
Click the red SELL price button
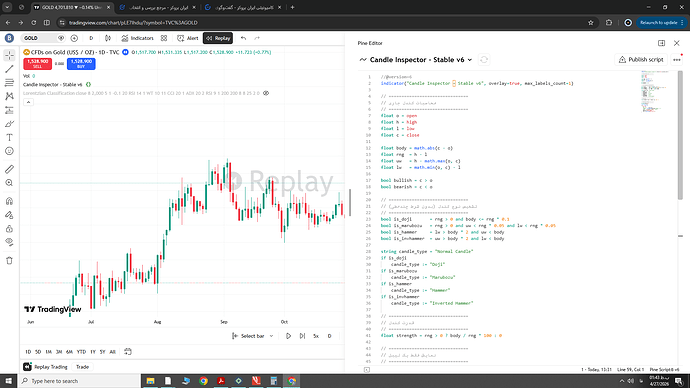pos(37,64)
